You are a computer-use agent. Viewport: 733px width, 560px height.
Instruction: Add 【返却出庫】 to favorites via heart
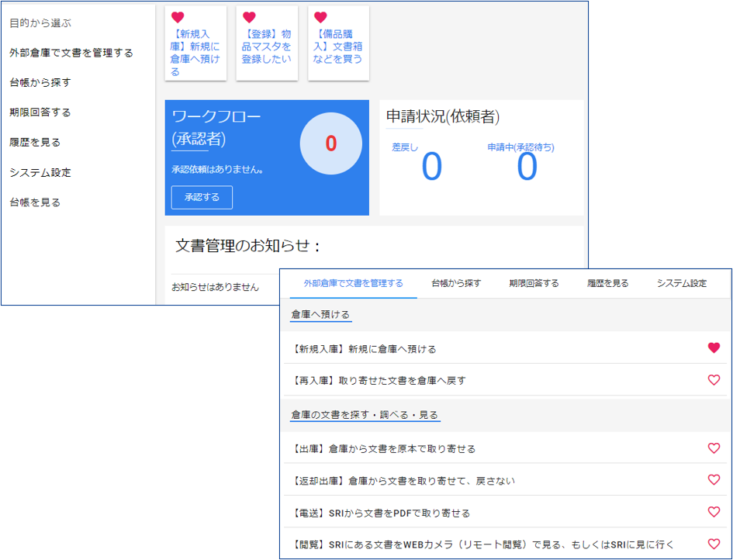pyautogui.click(x=714, y=480)
